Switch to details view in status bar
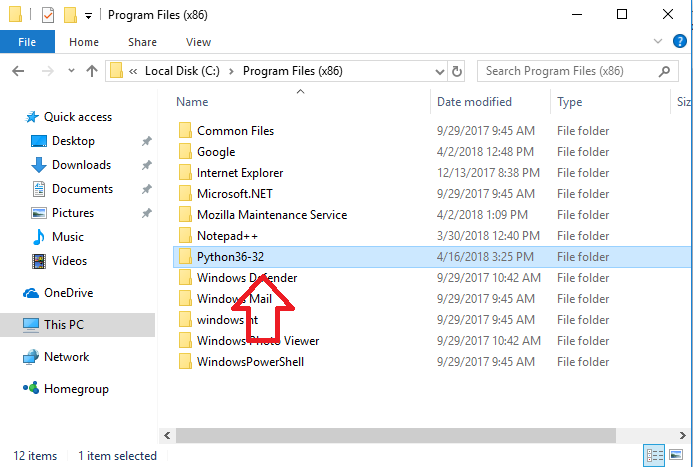This screenshot has width=693, height=467. [x=655, y=456]
